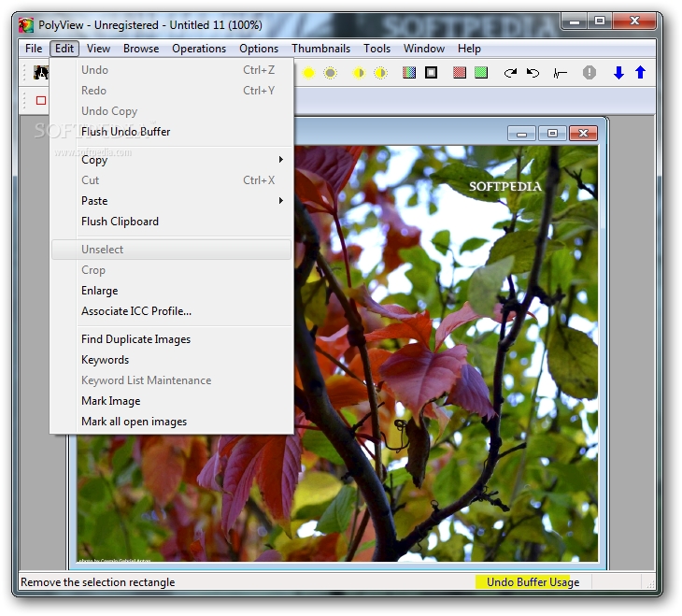Image resolution: width=682 pixels, height=616 pixels.
Task: Click the disabled Crop entry
Action: point(172,270)
